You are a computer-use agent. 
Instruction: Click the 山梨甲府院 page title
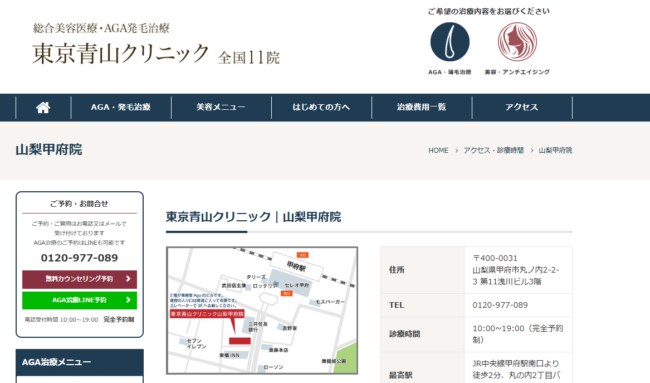[49, 150]
